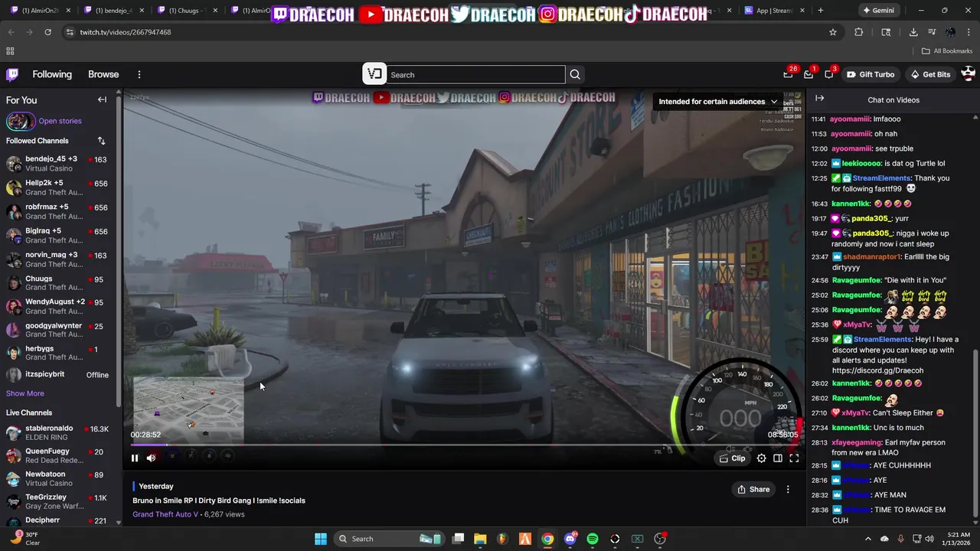
Task: Open Discord from the taskbar
Action: (570, 539)
